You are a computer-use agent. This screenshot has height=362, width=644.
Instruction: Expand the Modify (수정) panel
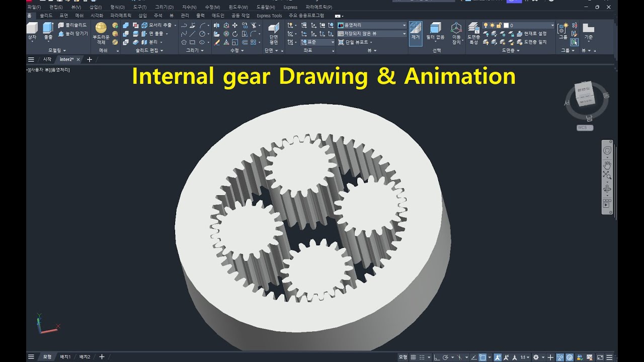237,50
